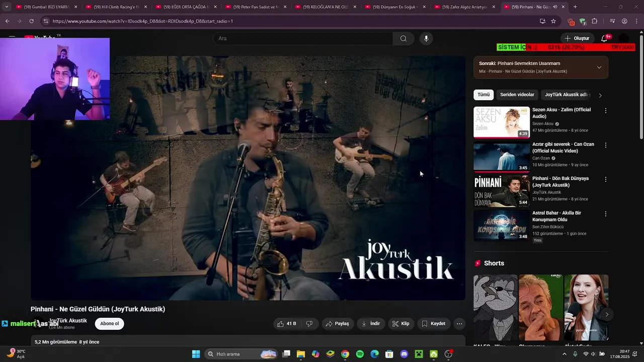Image resolution: width=644 pixels, height=362 pixels.
Task: Open Minecraft icon in the taskbar
Action: coord(419,354)
